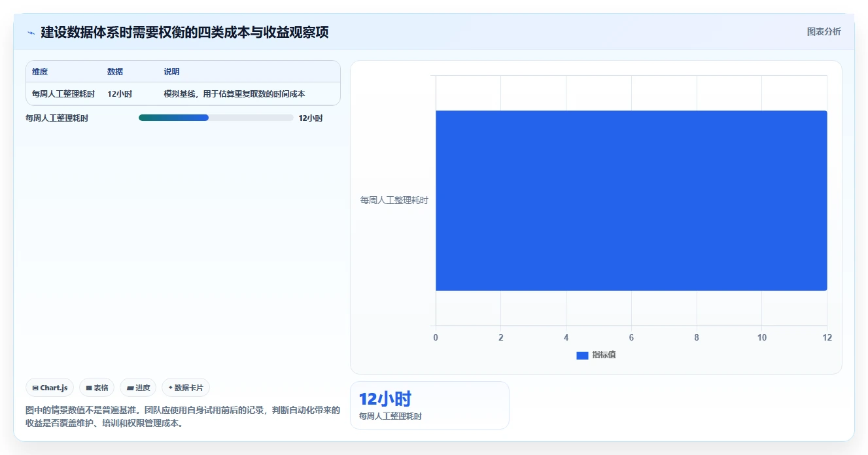Click the x-axis tick label 6
This screenshot has width=868, height=455.
pyautogui.click(x=631, y=337)
